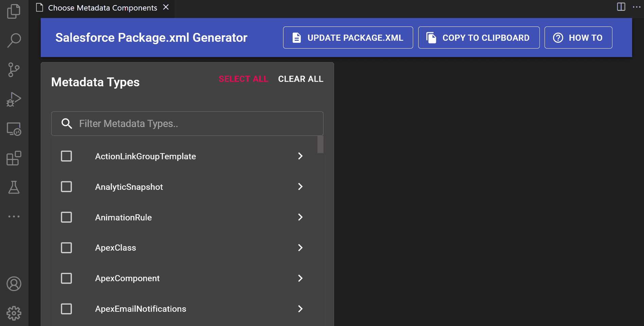Open the Manage gear settings icon
Screen dimensions: 644x326
[14, 313]
